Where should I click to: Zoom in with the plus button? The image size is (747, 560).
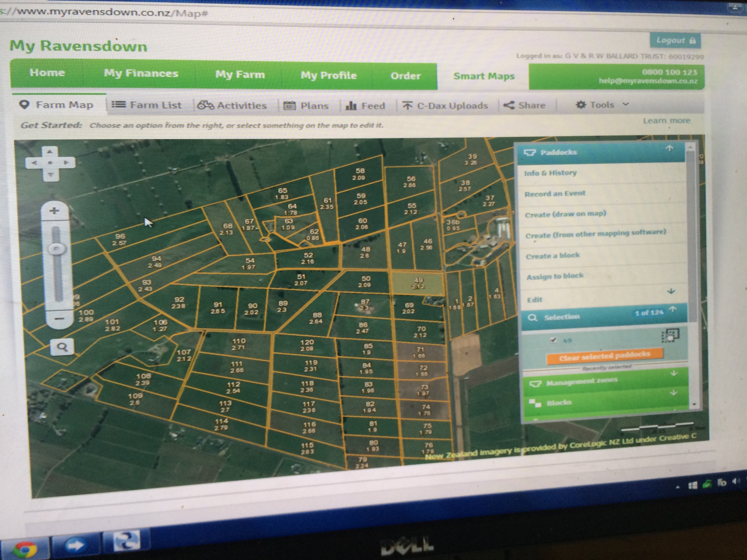click(x=54, y=211)
